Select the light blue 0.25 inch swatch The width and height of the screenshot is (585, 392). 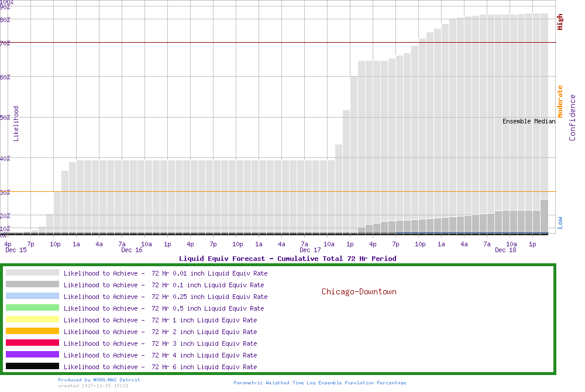pos(32,296)
